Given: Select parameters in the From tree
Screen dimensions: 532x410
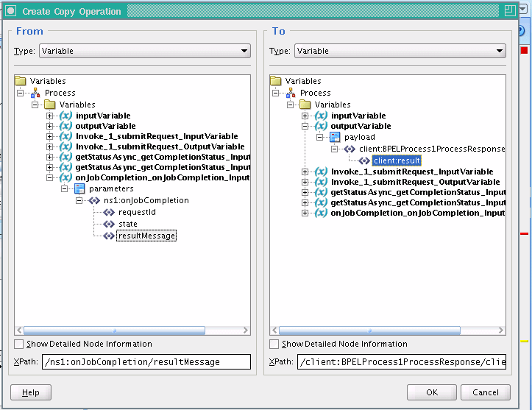Looking at the screenshot, I should click(111, 188).
